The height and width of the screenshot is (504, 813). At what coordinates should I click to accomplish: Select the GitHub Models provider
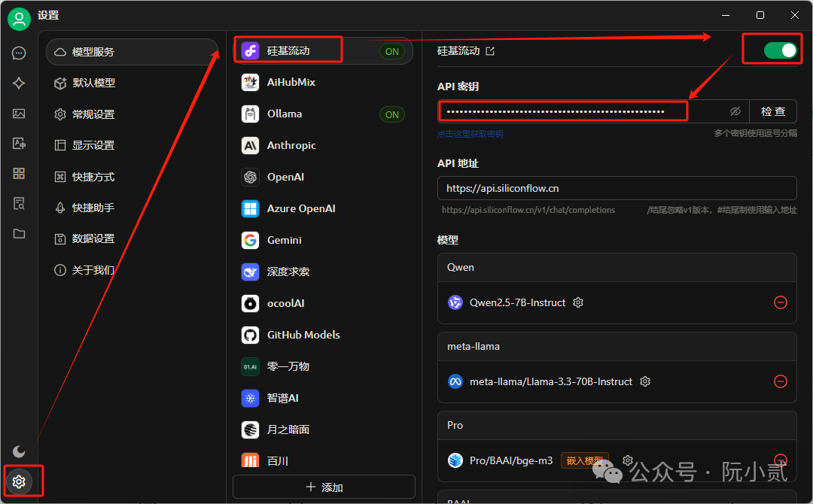click(x=322, y=335)
